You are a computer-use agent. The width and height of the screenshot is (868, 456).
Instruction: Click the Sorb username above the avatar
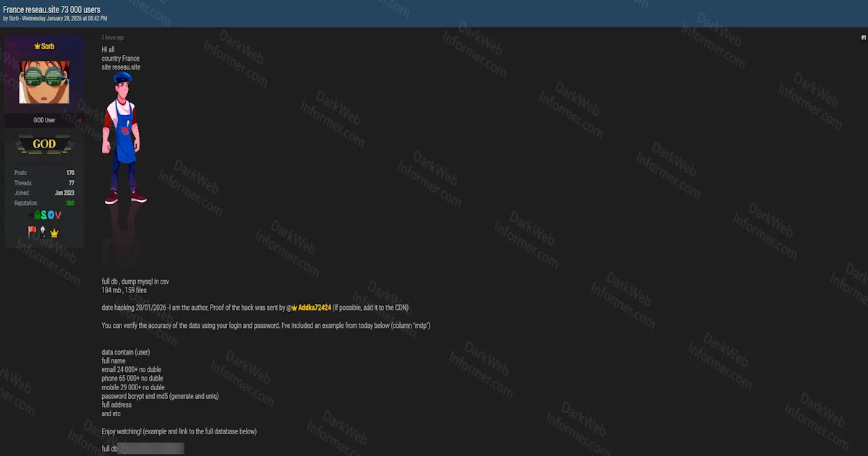46,46
